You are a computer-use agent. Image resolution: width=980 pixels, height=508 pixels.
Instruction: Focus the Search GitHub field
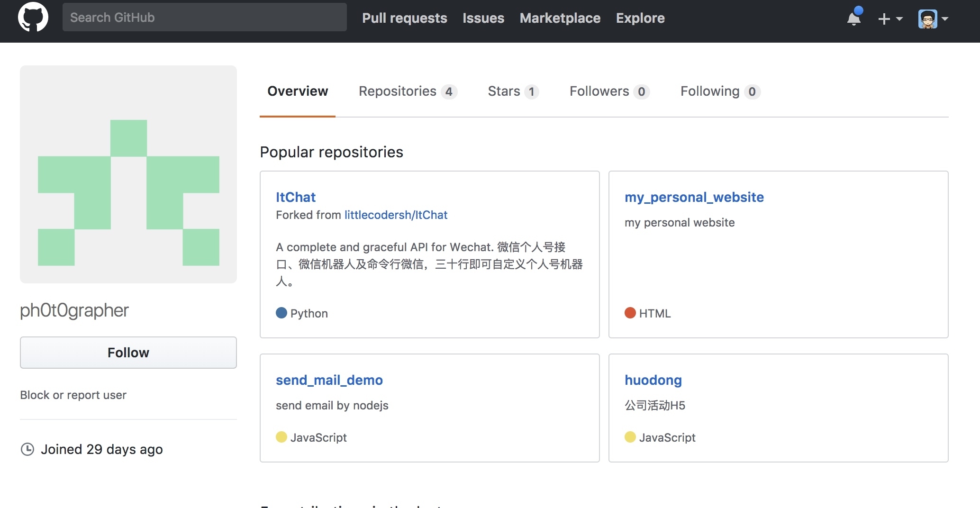tap(205, 18)
